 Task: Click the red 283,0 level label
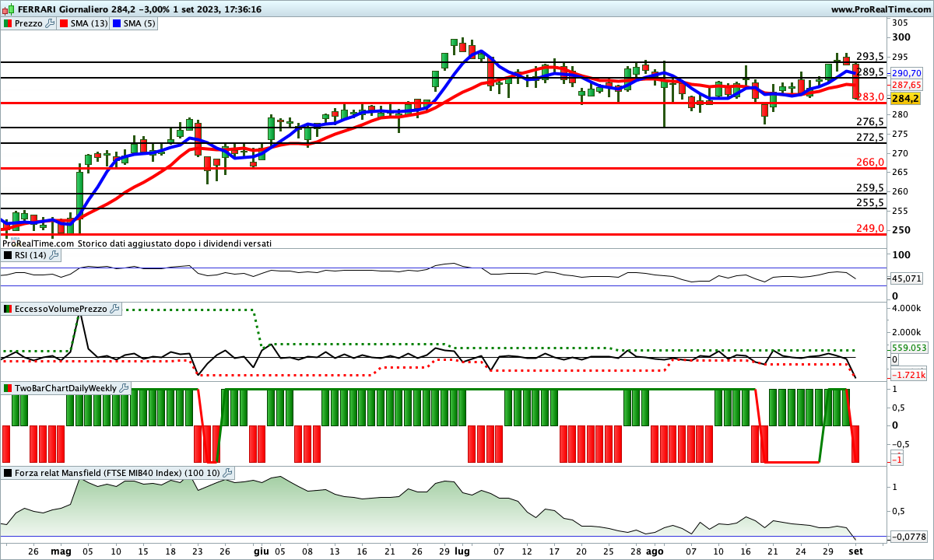[869, 96]
